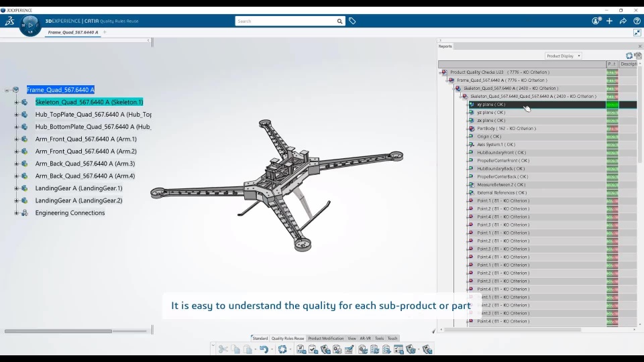The height and width of the screenshot is (362, 644).
Task: Expand the LandingGear A (LandingGear.1) node
Action: tap(16, 188)
